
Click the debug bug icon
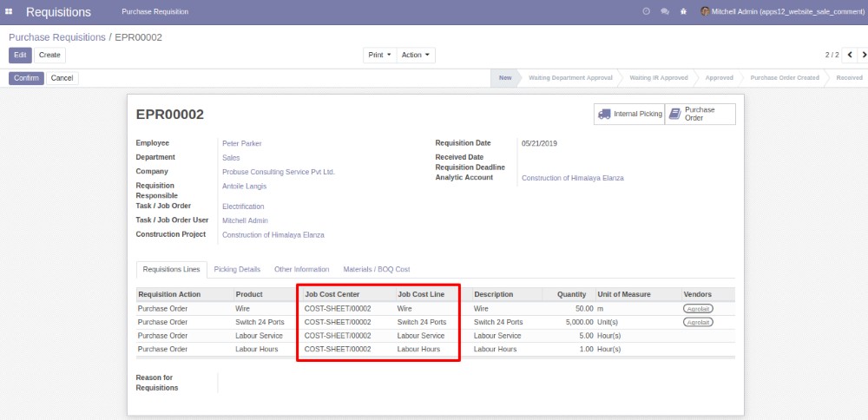click(684, 12)
